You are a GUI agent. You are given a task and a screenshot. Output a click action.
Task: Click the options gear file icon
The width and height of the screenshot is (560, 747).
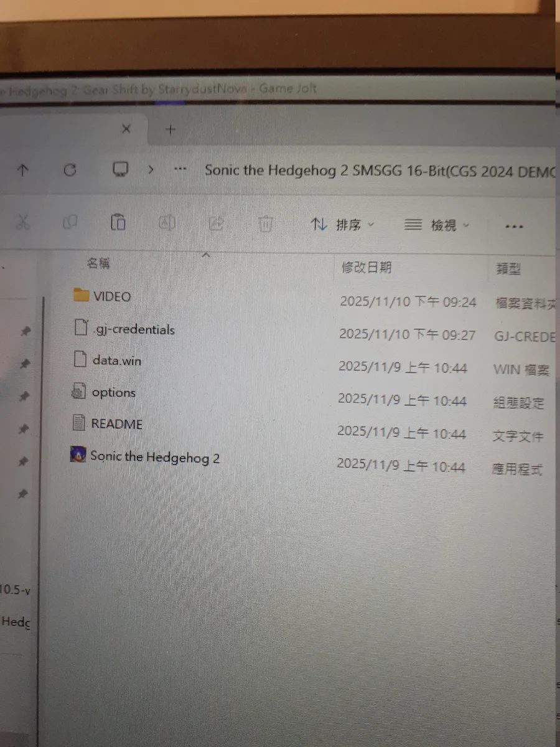[78, 392]
